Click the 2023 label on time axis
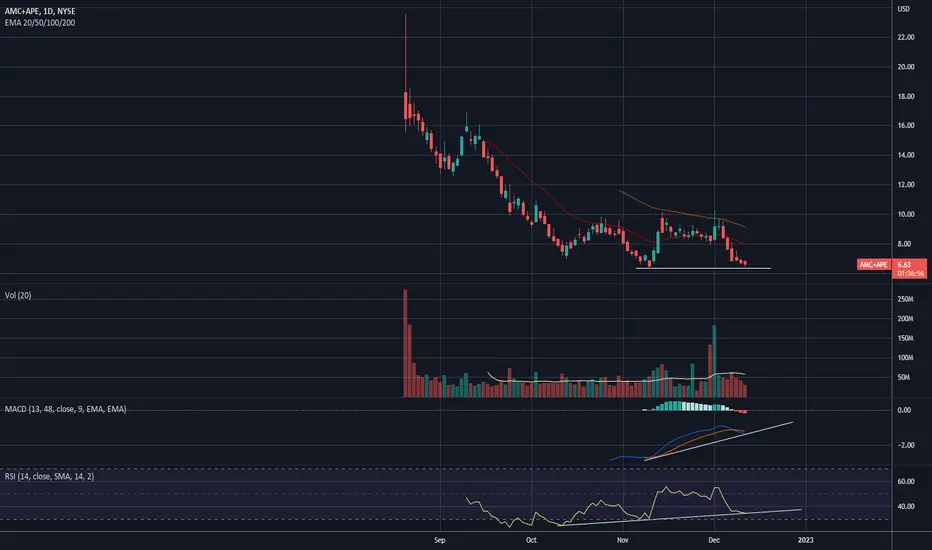The image size is (932, 550). pyautogui.click(x=805, y=540)
